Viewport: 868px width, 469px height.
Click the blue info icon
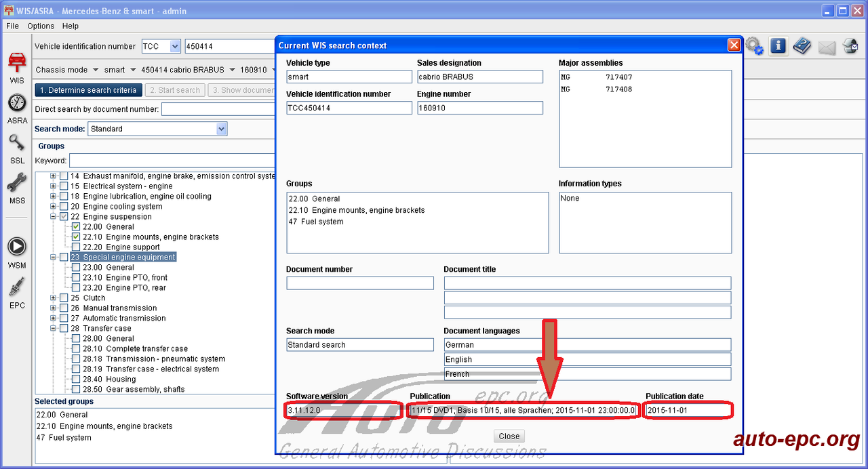click(x=778, y=46)
